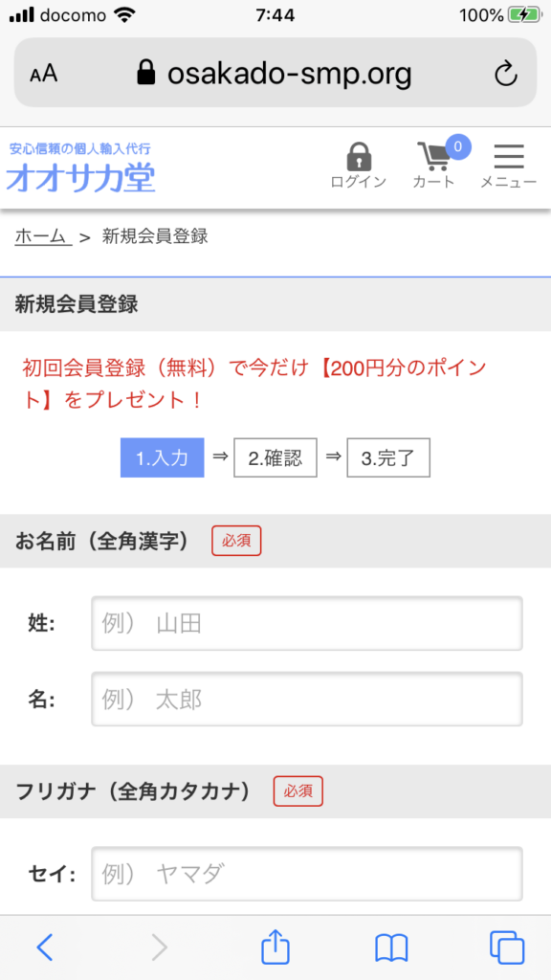Focus the セイ katakana input field

(x=307, y=874)
